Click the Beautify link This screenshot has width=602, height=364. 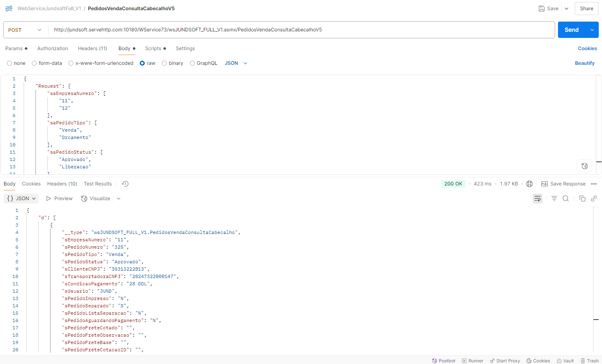(x=584, y=63)
